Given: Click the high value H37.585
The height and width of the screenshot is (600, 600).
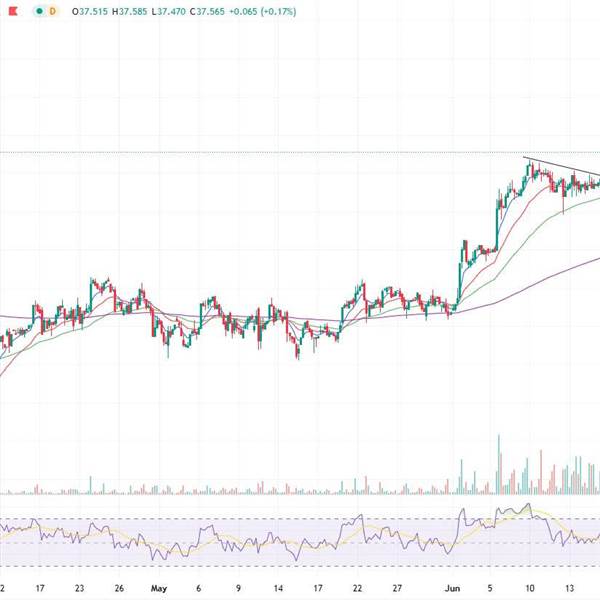Looking at the screenshot, I should pyautogui.click(x=129, y=11).
